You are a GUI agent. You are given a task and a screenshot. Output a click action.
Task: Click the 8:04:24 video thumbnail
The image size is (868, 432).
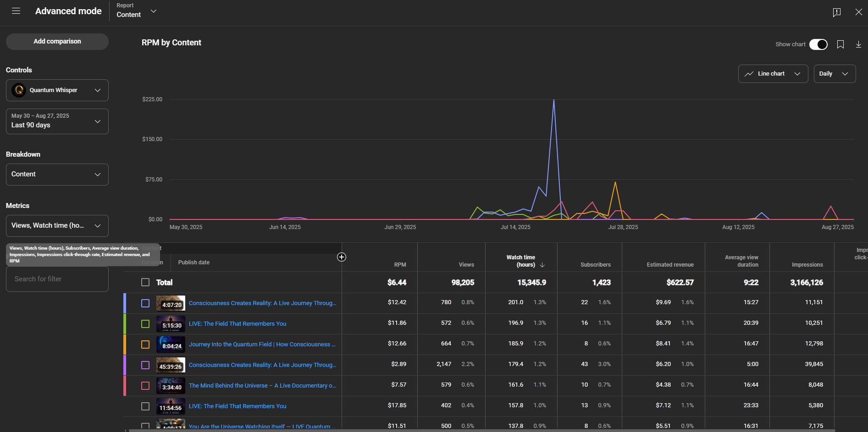[171, 345]
